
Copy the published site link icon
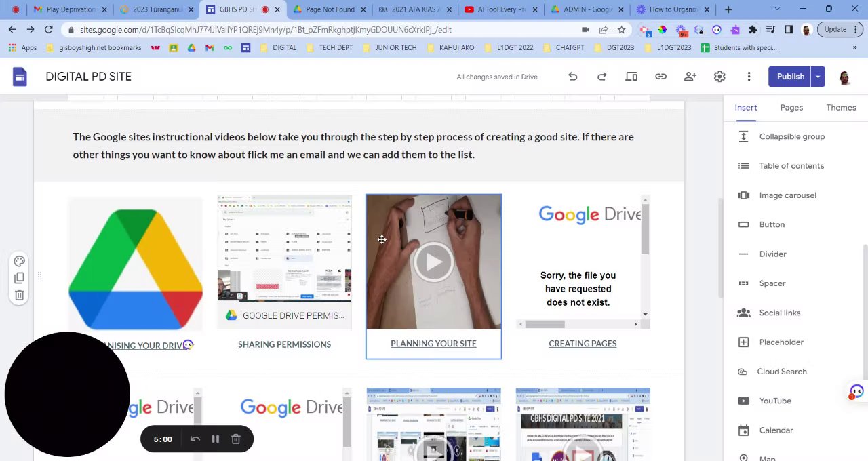[660, 77]
